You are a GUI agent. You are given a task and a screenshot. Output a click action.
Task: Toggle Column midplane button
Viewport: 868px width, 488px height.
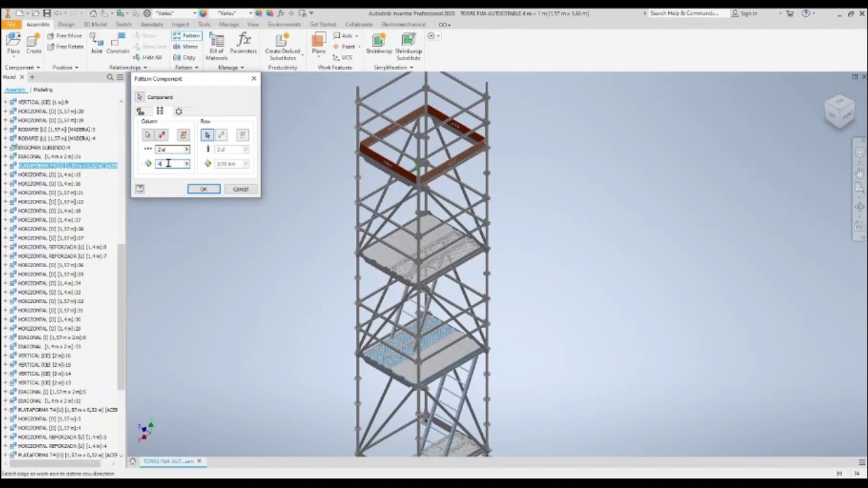182,135
